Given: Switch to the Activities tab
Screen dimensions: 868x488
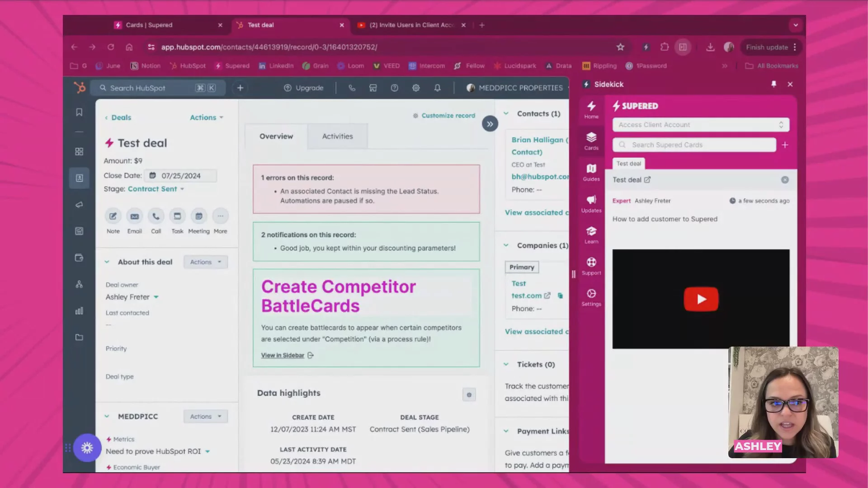Looking at the screenshot, I should click(337, 136).
